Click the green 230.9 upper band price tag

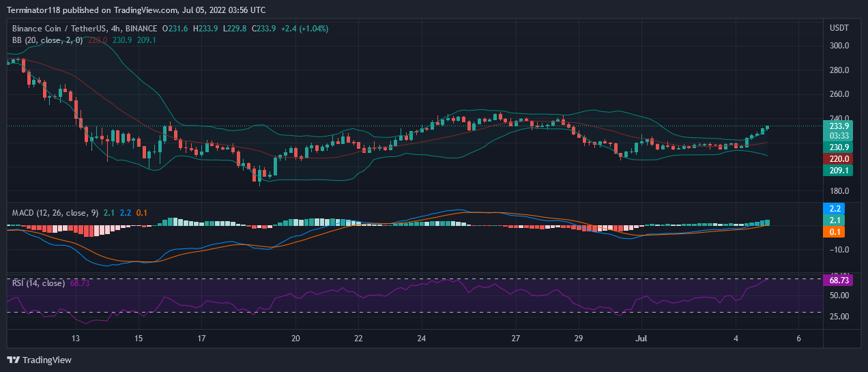coord(839,147)
